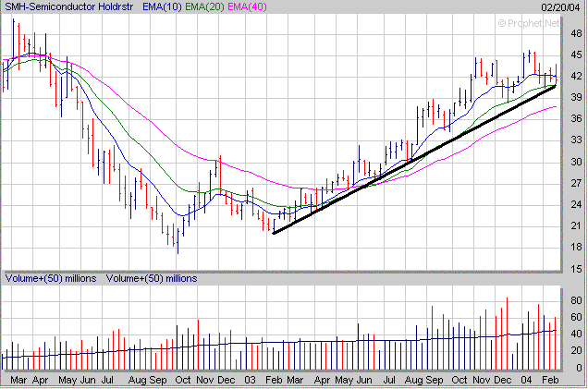Click the 18 price axis value

pos(576,247)
